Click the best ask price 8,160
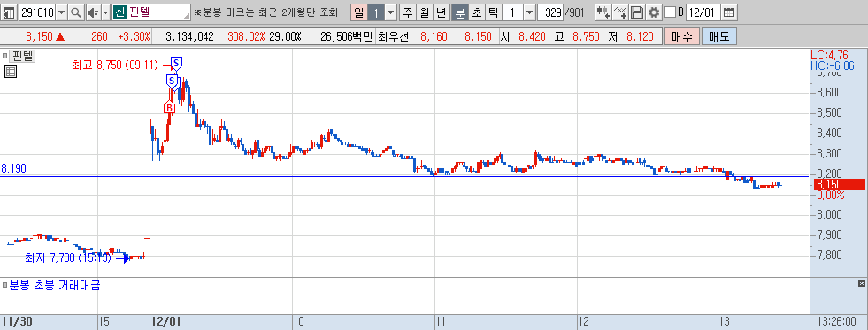 click(434, 37)
